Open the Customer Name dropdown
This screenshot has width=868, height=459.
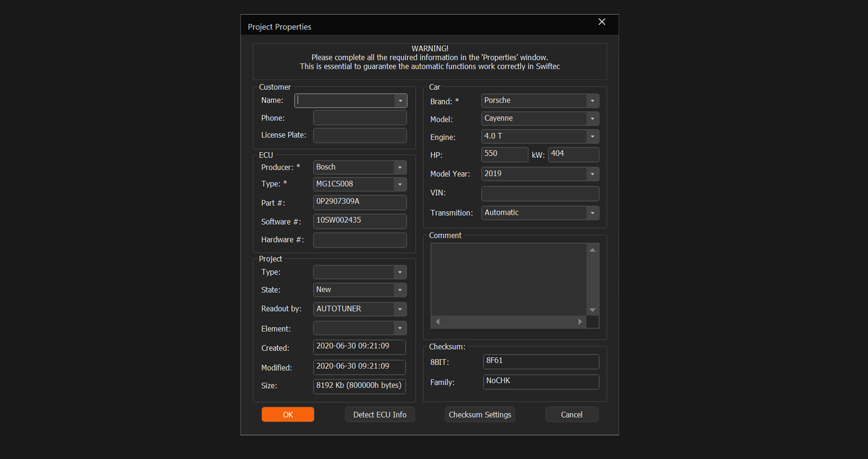point(400,101)
